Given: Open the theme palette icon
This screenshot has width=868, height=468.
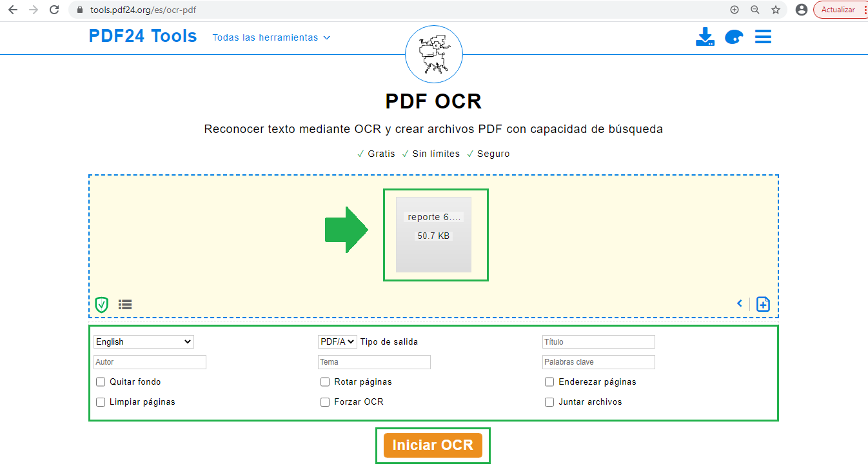Looking at the screenshot, I should click(x=734, y=37).
